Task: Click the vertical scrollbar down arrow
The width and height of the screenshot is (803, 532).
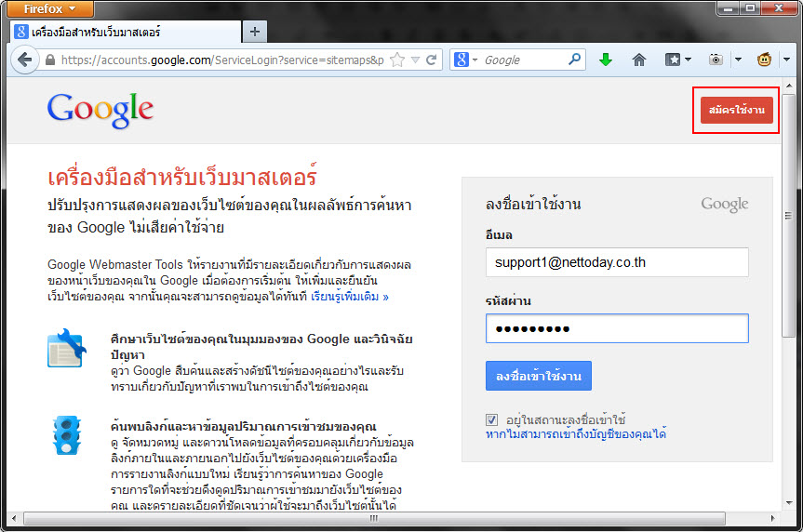Action: click(x=789, y=503)
